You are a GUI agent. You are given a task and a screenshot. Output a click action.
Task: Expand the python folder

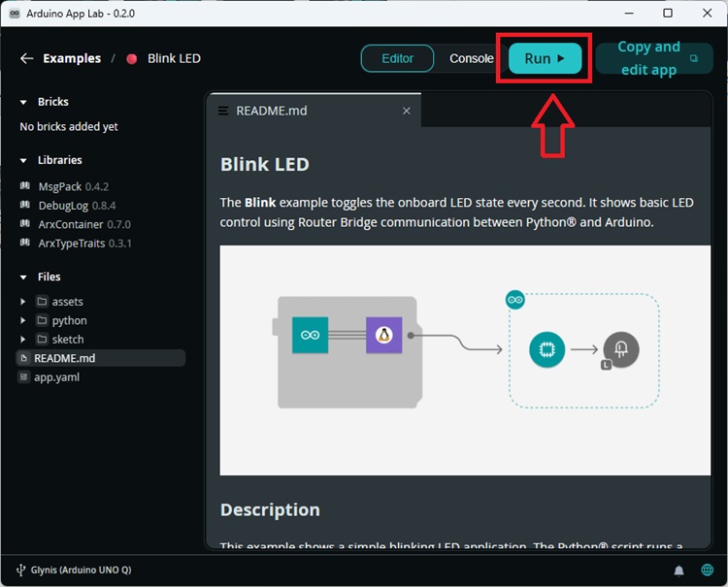click(23, 320)
